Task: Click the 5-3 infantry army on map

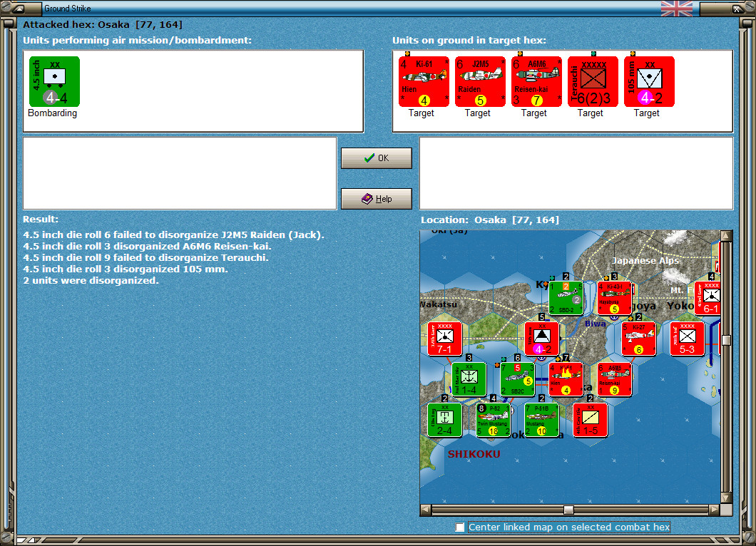Action: pyautogui.click(x=687, y=339)
